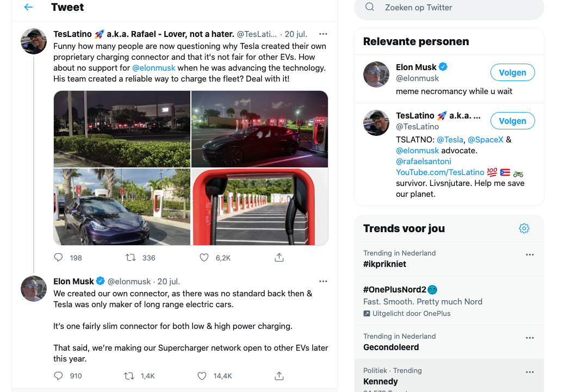
Task: Open the Gecondoleerd trending topic
Action: 391,347
